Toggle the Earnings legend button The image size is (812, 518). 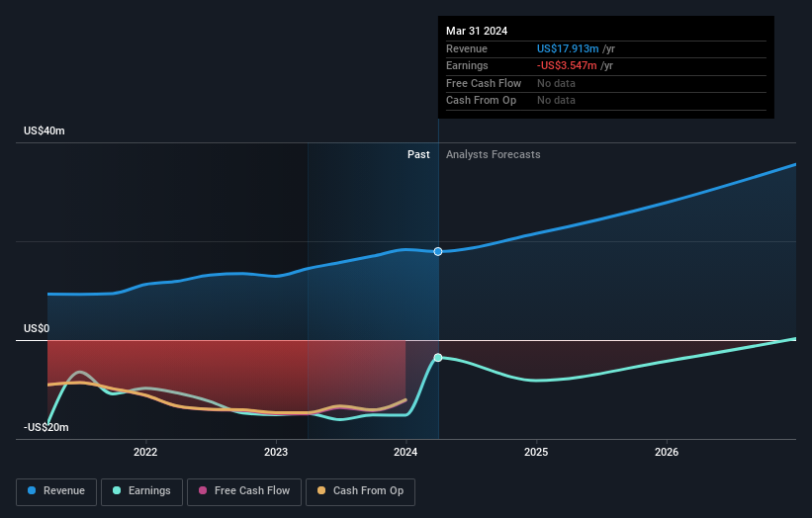point(141,491)
